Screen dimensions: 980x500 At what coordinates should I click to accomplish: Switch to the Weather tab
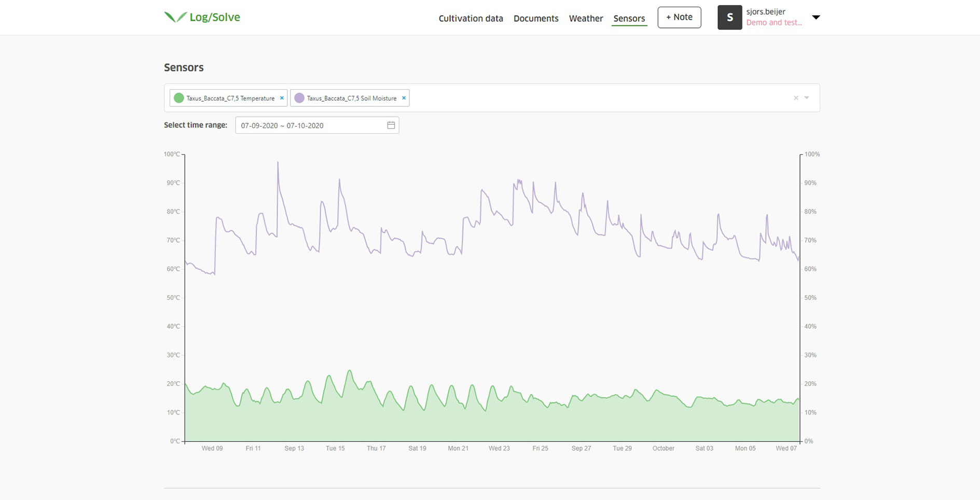point(586,18)
